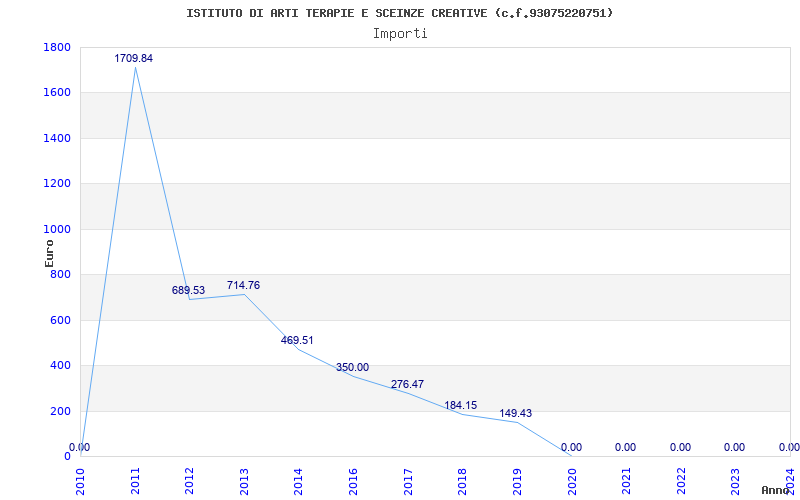
Task: Select the 200 y-axis tick label
Action: click(x=60, y=411)
